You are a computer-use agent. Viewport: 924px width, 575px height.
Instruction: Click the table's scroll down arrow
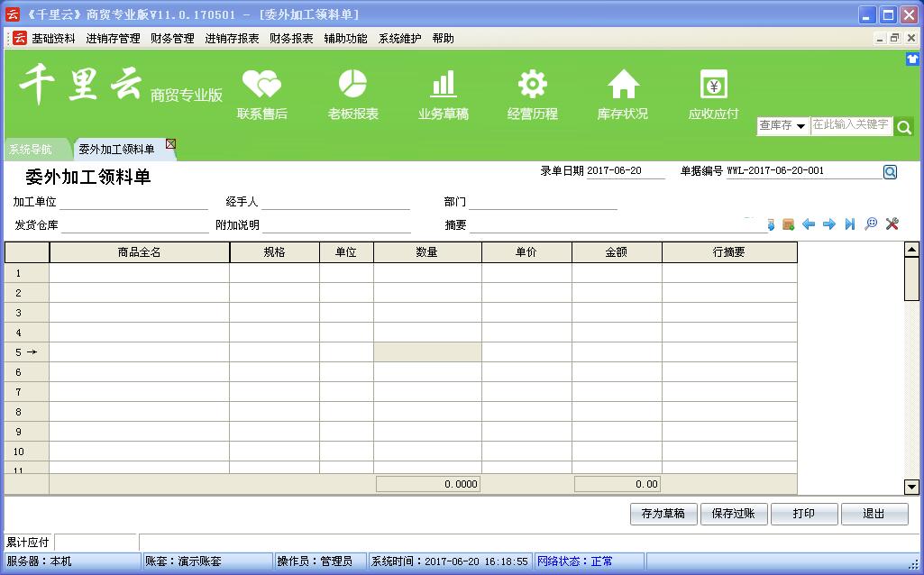coord(911,487)
